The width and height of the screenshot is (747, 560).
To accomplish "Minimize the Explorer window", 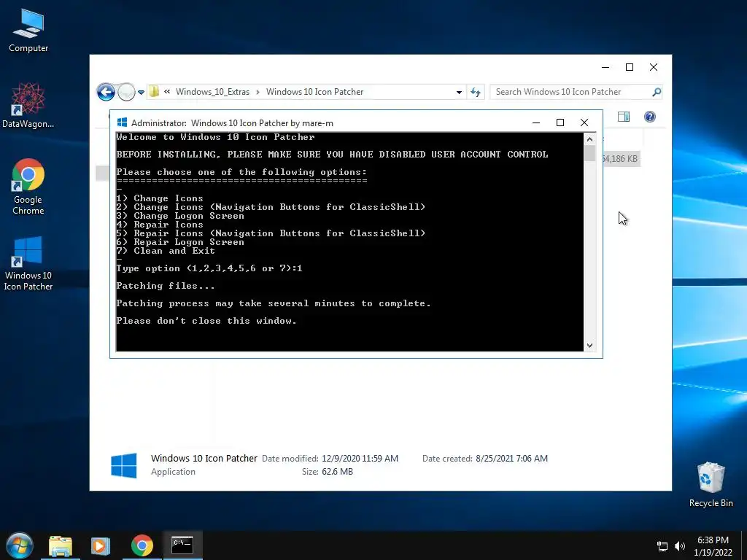I will (x=605, y=67).
